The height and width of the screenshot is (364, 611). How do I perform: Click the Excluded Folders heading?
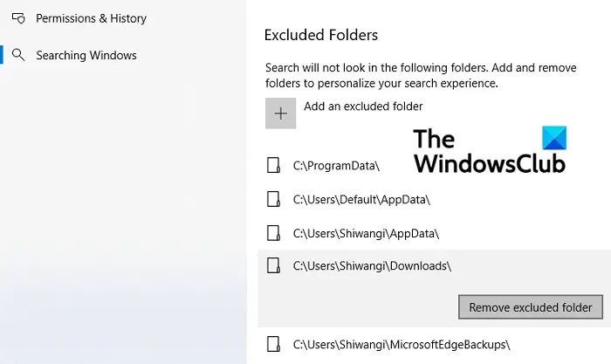pyautogui.click(x=321, y=35)
